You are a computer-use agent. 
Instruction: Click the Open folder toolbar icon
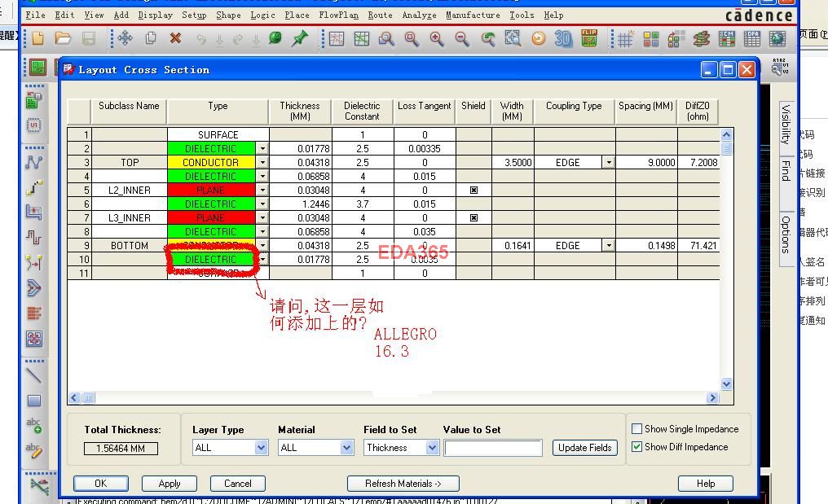(x=63, y=38)
